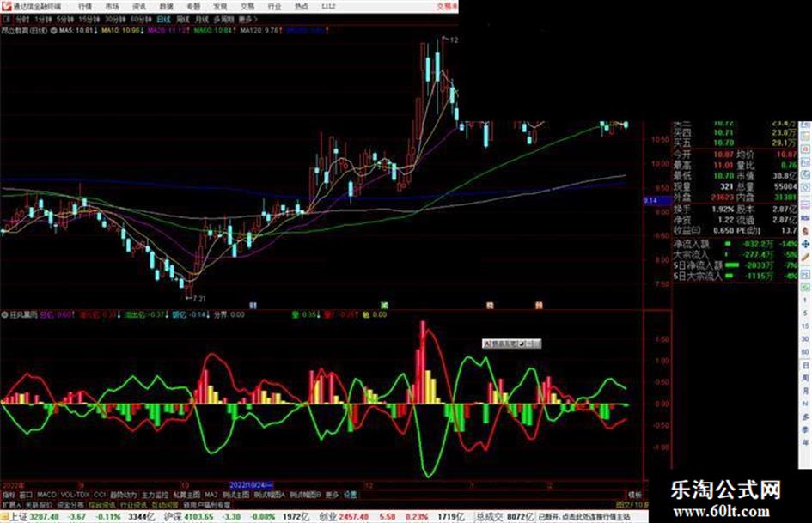Switch to the 分时 chart period

[x=21, y=19]
